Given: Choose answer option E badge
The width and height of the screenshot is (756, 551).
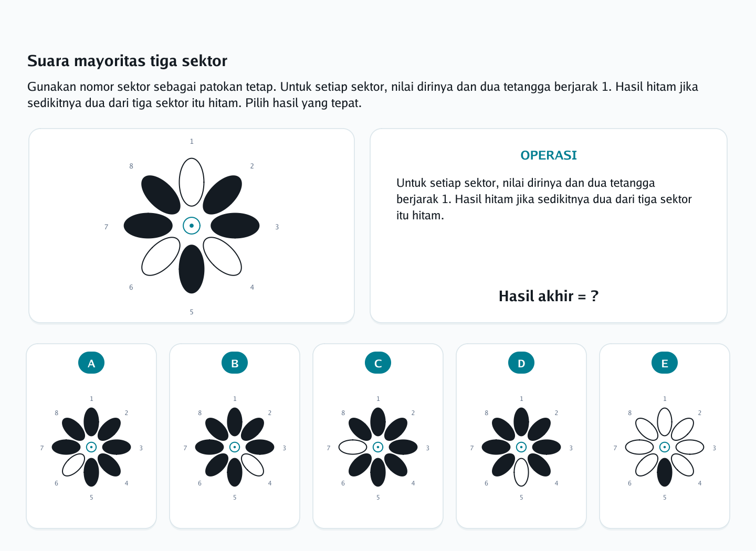Looking at the screenshot, I should 665,363.
